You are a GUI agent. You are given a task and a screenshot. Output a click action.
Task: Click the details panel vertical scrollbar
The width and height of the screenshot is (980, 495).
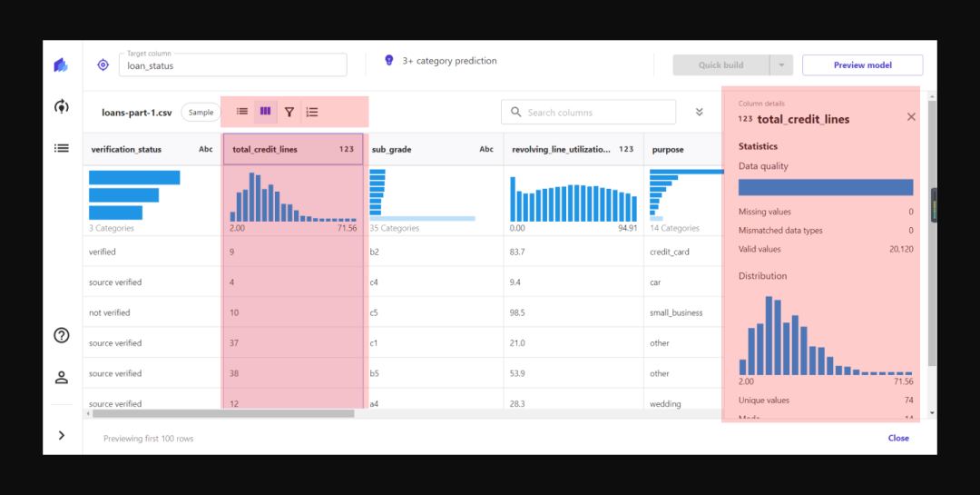(x=932, y=233)
